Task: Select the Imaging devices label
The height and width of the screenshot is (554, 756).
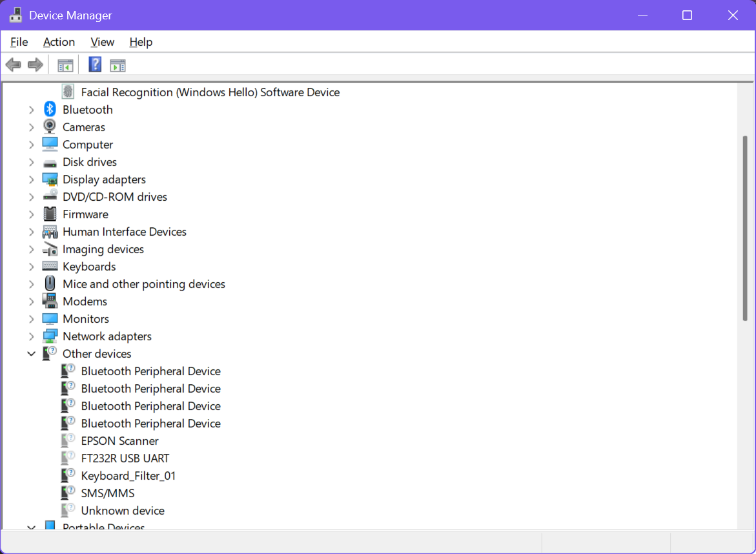Action: pyautogui.click(x=103, y=249)
